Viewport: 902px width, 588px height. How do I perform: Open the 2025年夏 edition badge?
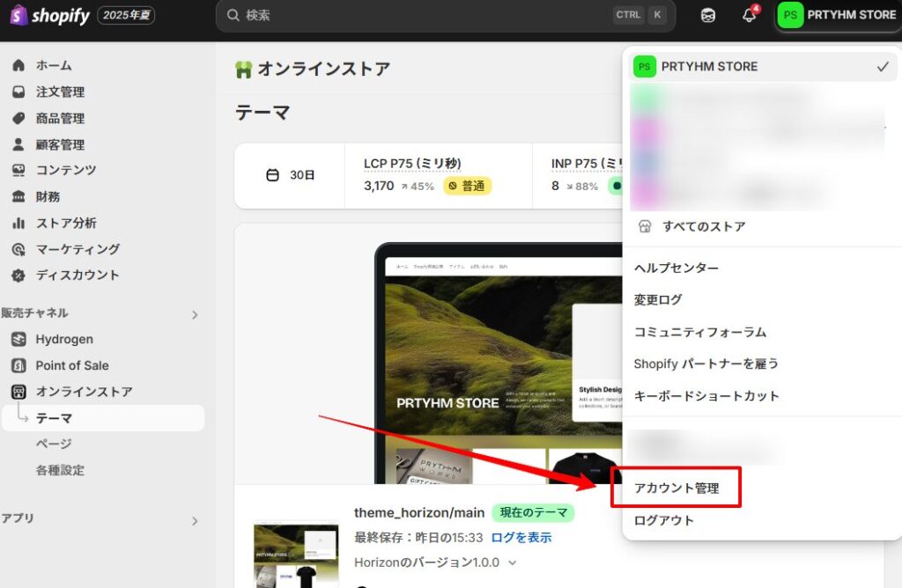coord(126,15)
